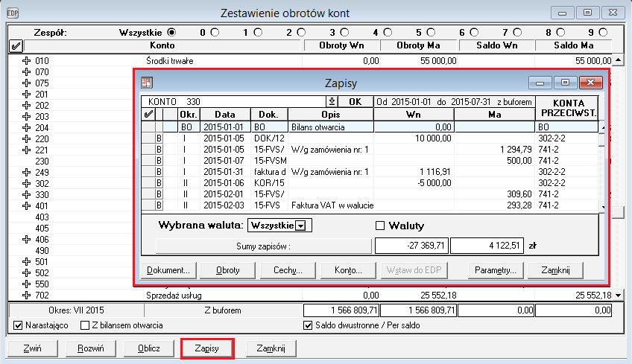This screenshot has height=364, width=632.
Task: Expand account 501 tree node
Action: [27, 262]
